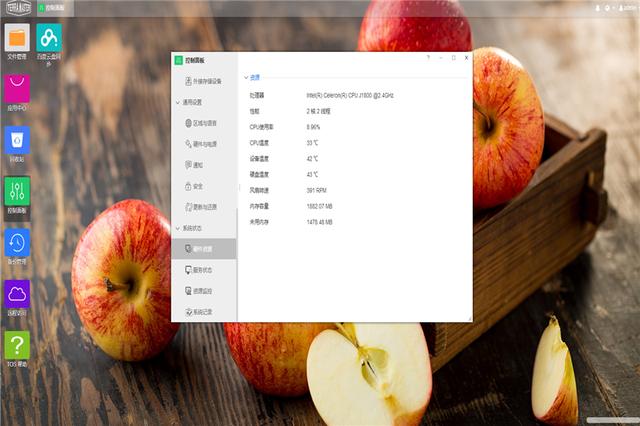Viewport: 640px width, 426px height.
Task: Click the green icon in control panel title
Action: point(178,60)
